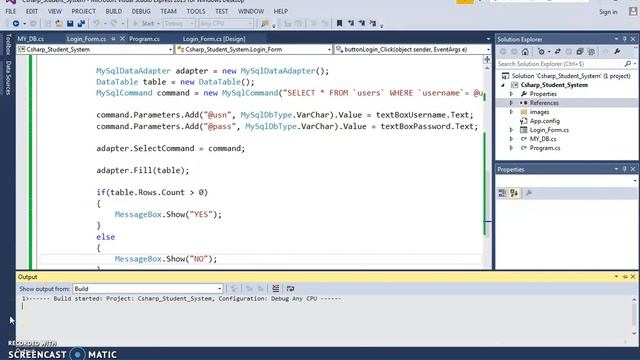The image size is (640, 360).
Task: Open the TOOLS menu
Action: [196, 11]
